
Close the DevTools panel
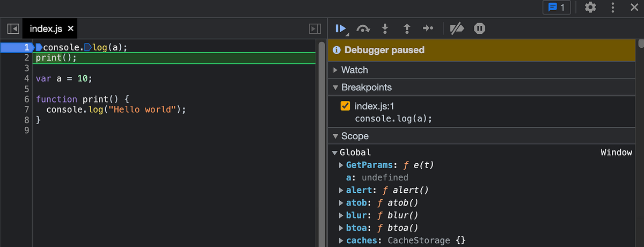633,8
